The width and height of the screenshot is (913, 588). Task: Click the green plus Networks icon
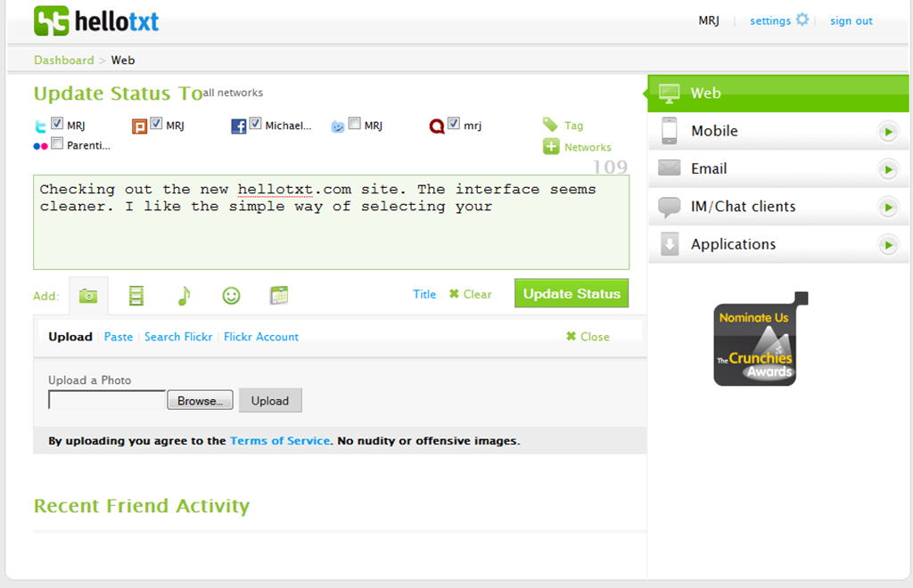(x=551, y=147)
